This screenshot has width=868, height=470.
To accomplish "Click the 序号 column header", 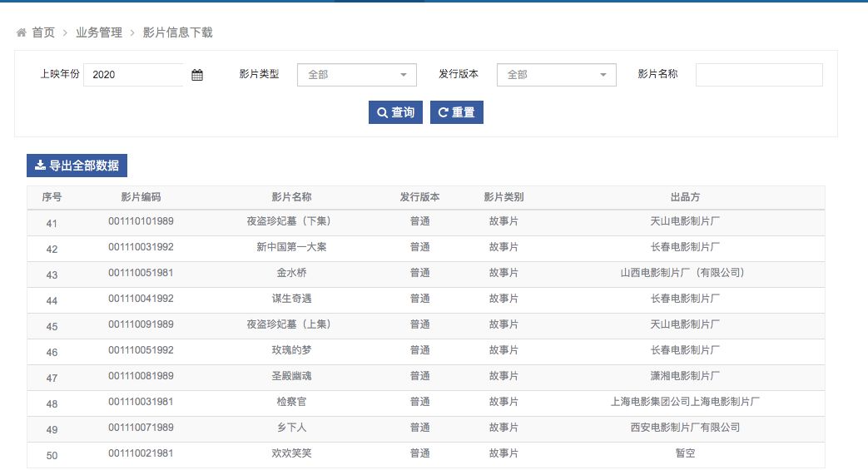I will [x=52, y=197].
